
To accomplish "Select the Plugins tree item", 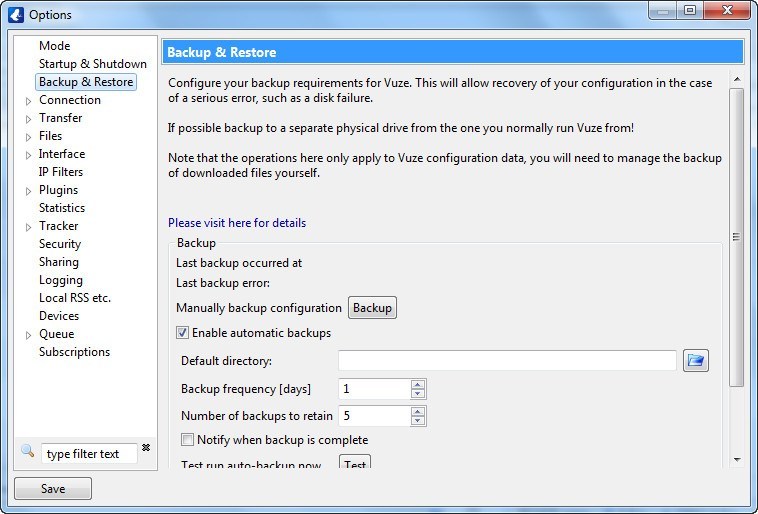I will 58,190.
